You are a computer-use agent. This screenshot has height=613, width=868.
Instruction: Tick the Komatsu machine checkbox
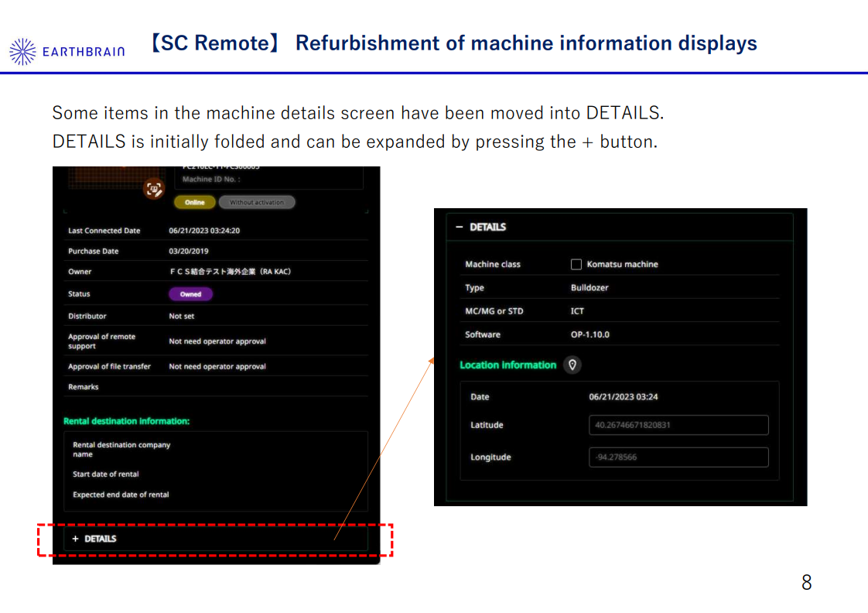click(x=576, y=264)
